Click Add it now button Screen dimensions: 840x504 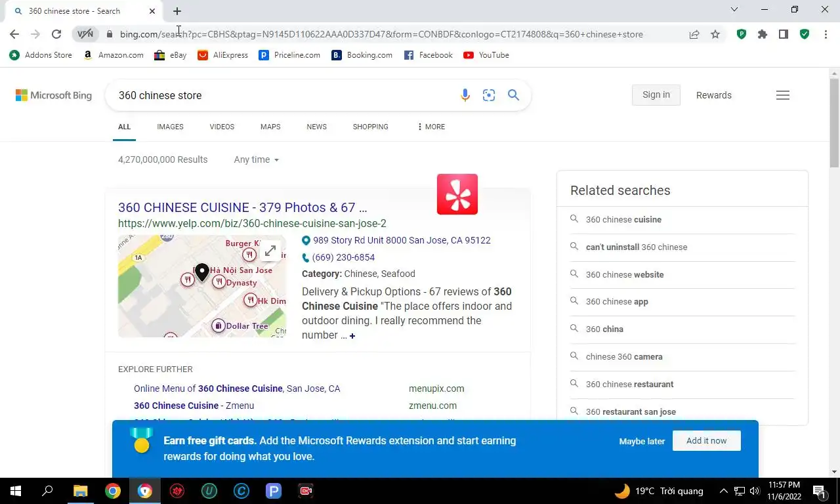point(707,441)
